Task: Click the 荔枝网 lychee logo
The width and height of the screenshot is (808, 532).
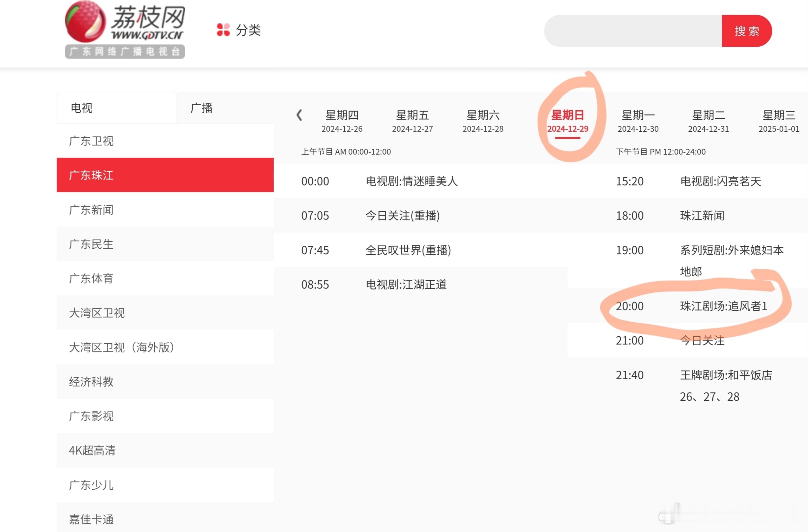Action: click(125, 30)
